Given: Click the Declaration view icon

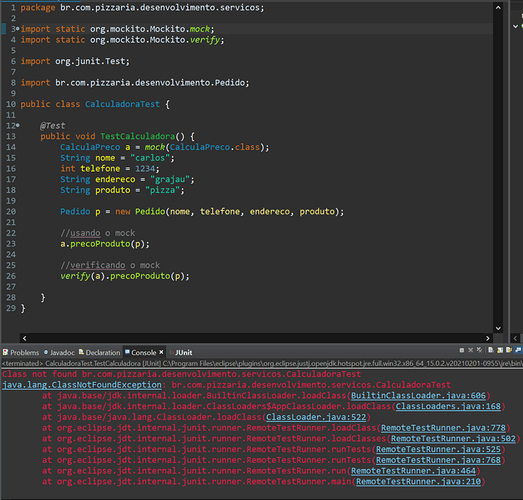Looking at the screenshot, I should [81, 352].
